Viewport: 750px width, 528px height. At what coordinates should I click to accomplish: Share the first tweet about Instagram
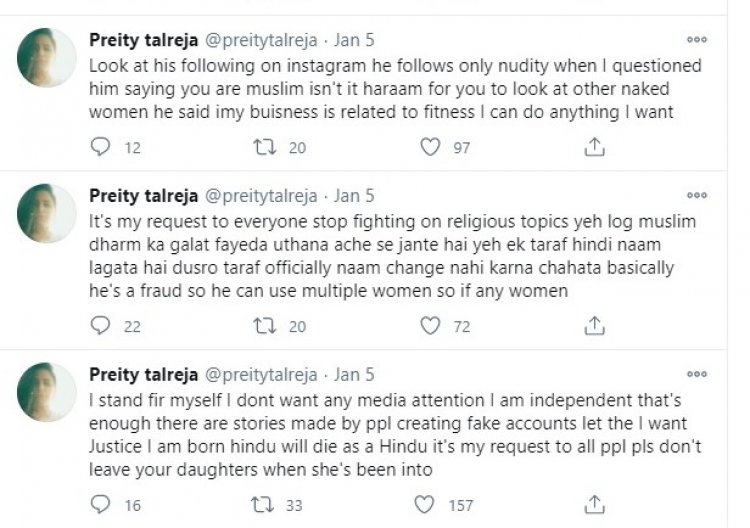[x=594, y=147]
